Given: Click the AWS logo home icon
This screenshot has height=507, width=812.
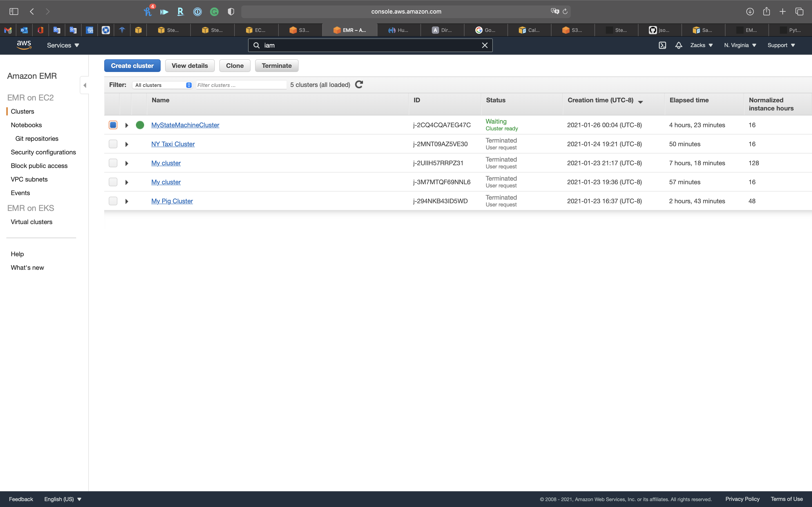Looking at the screenshot, I should click(x=24, y=45).
